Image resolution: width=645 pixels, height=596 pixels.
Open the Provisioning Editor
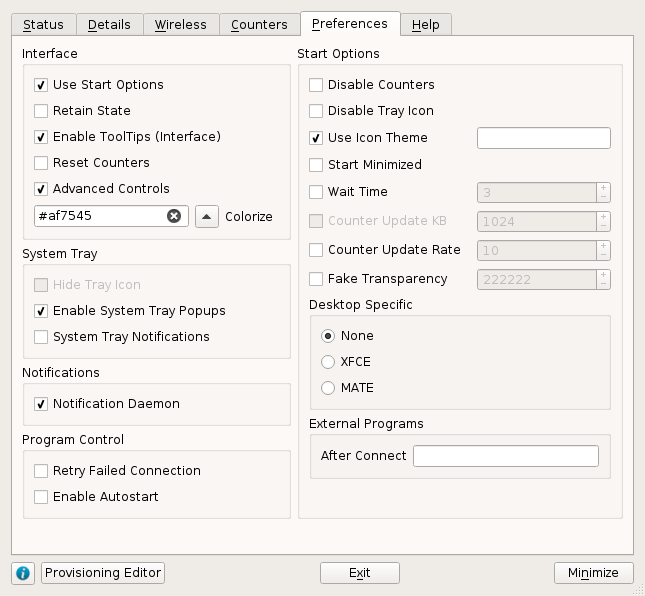[103, 573]
